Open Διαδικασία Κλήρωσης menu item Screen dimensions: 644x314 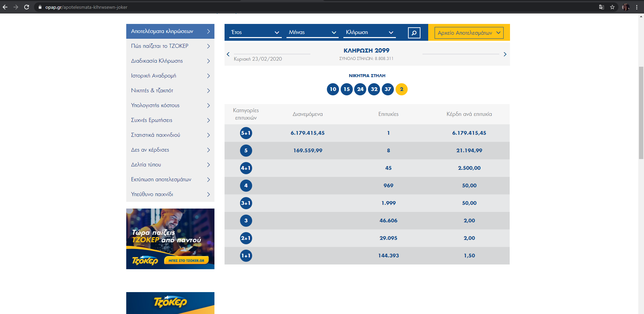pos(170,61)
